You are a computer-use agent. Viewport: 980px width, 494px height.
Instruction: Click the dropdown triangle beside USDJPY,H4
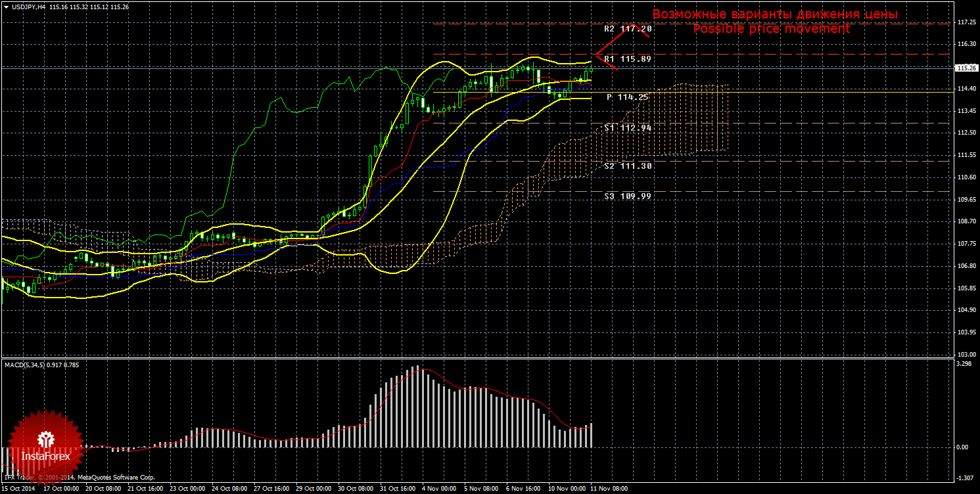[6, 7]
